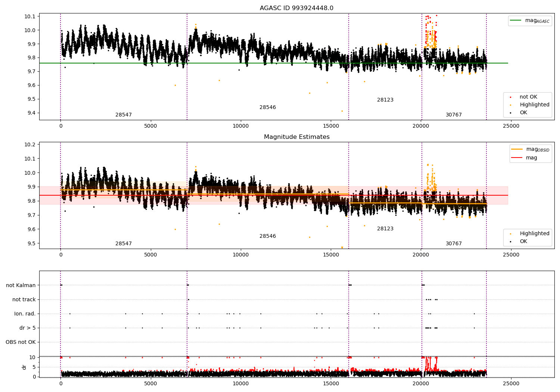The height and width of the screenshot is (392, 560).
Task: Click the 10.2 y-tick in middle plot
Action: [x=29, y=145]
